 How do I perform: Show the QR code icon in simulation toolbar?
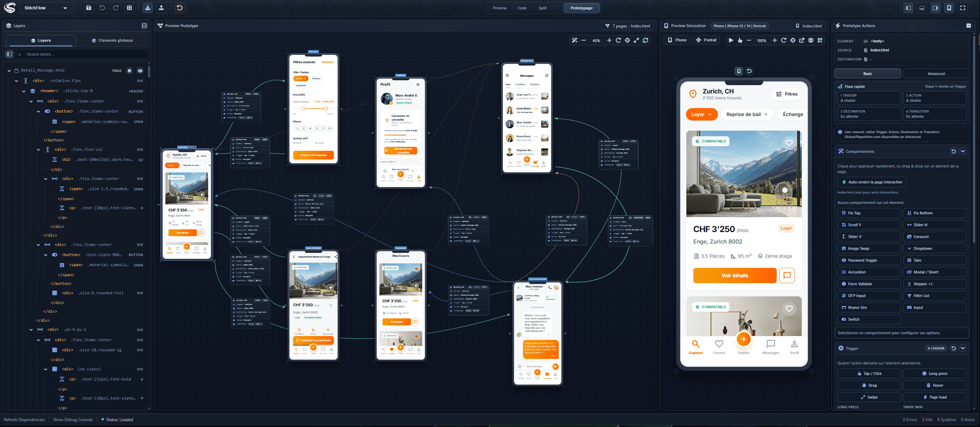pos(820,40)
